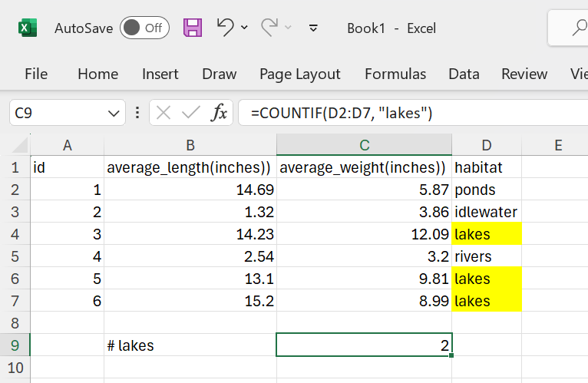Expand the Name Box dropdown arrow
The image size is (588, 383).
(x=111, y=114)
